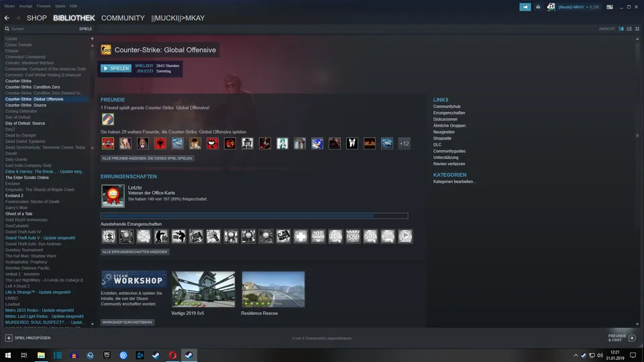Viewport: 644px width, 362px height.
Task: Switch to Big Picture mode icon
Action: coord(610,7)
